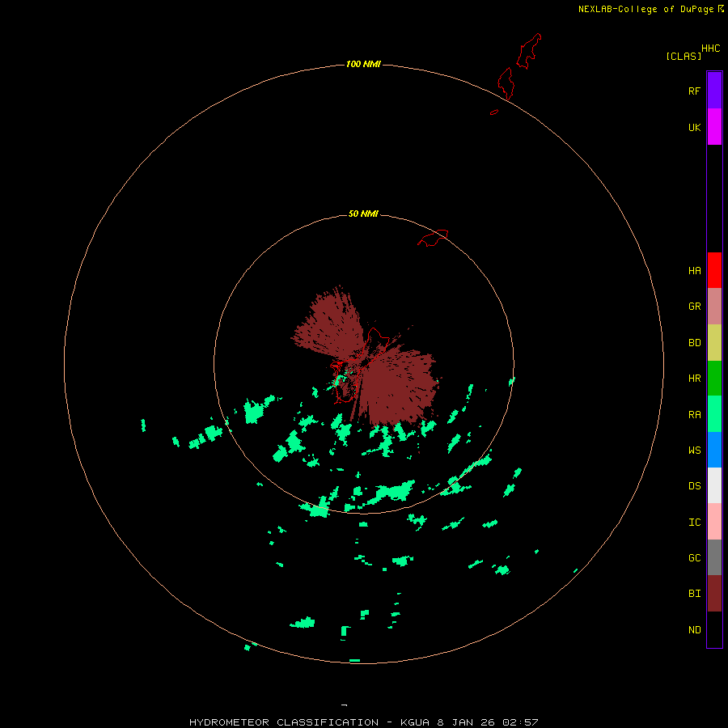Click the DS white legend swatch

(714, 485)
